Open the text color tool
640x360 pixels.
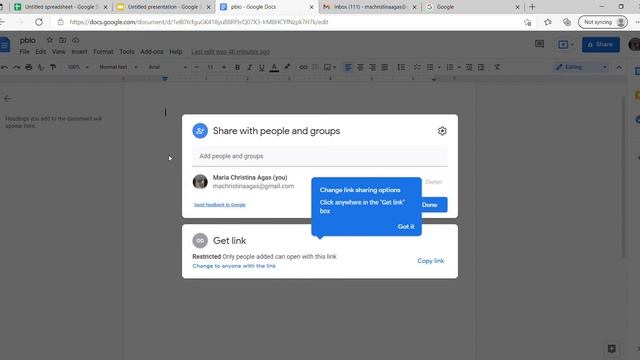coord(274,67)
